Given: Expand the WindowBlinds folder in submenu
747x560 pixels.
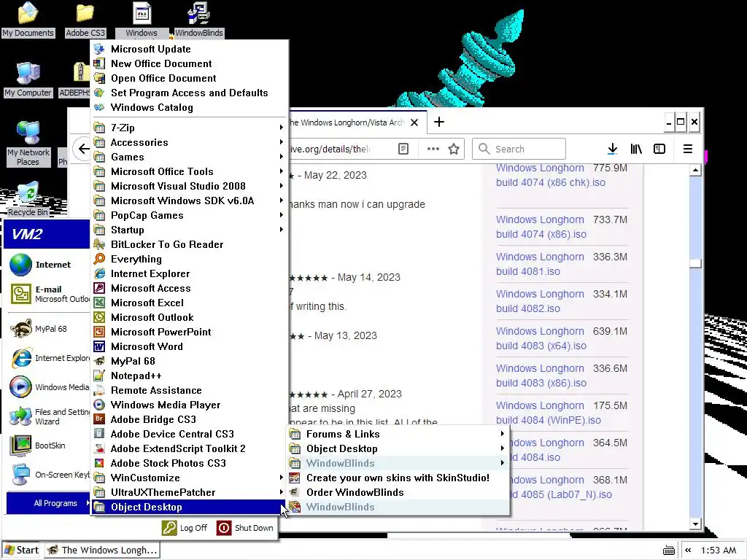Looking at the screenshot, I should coord(398,463).
